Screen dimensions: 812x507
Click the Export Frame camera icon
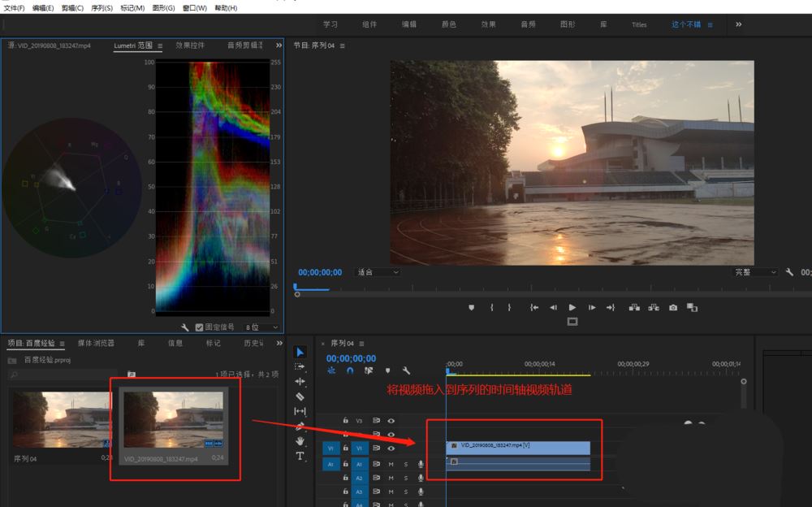(673, 308)
